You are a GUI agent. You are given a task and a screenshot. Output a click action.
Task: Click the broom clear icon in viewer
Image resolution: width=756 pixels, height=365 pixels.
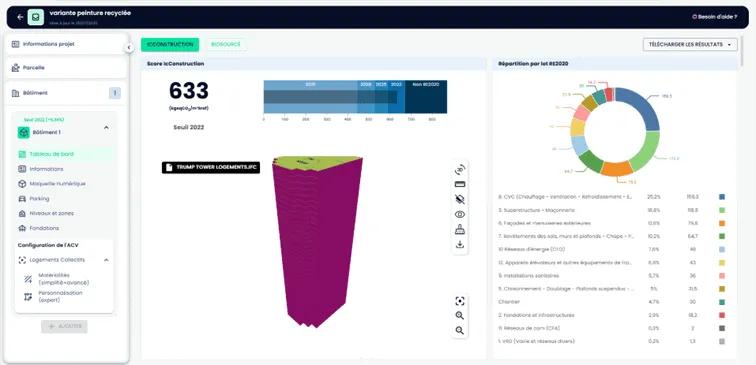[459, 230]
